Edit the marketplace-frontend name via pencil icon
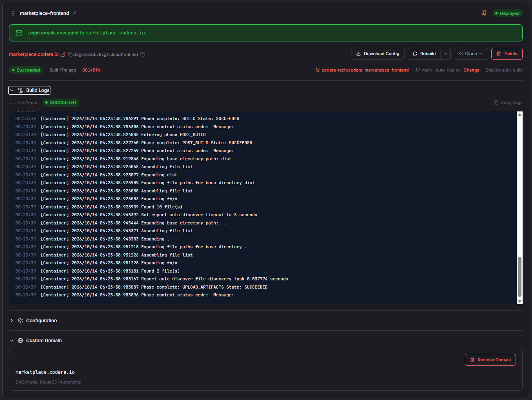Image resolution: width=532 pixels, height=400 pixels. coord(74,13)
